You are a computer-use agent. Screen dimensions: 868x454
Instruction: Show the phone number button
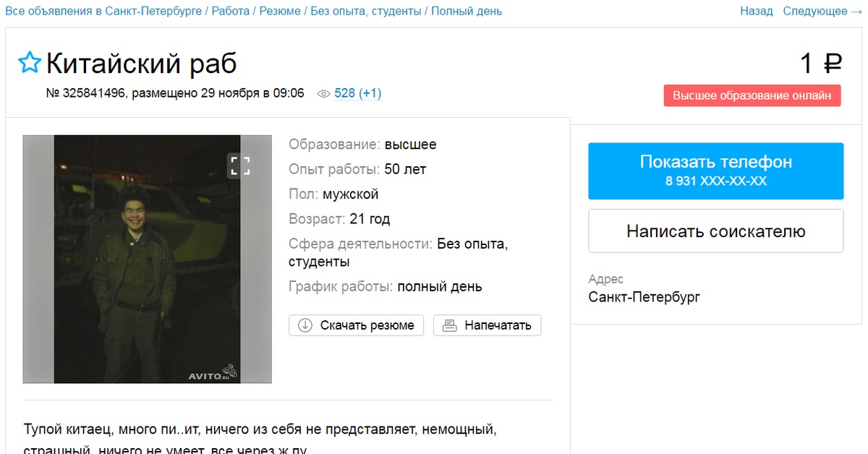(716, 171)
